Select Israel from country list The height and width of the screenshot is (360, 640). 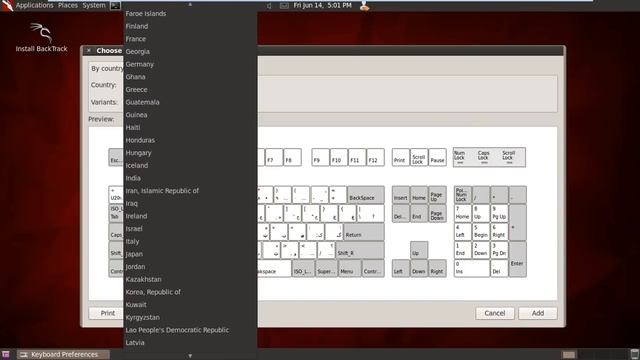pyautogui.click(x=190, y=229)
